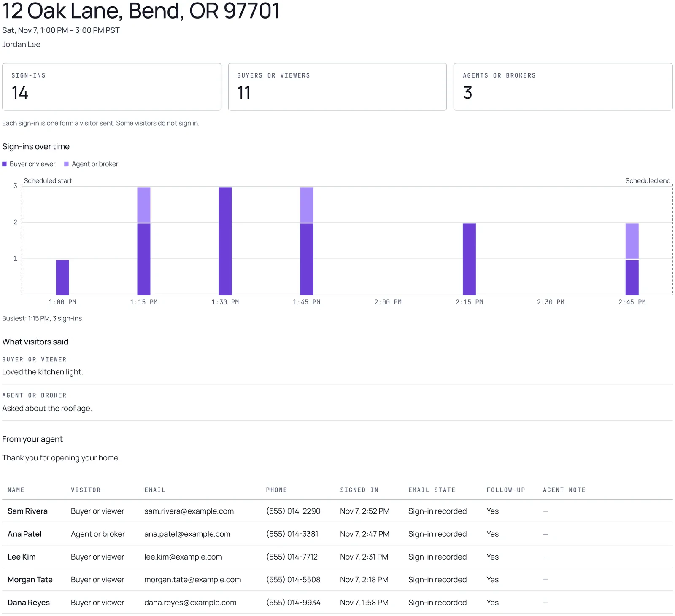
Task: Click the email sam.rivera@example.com
Action: (189, 511)
